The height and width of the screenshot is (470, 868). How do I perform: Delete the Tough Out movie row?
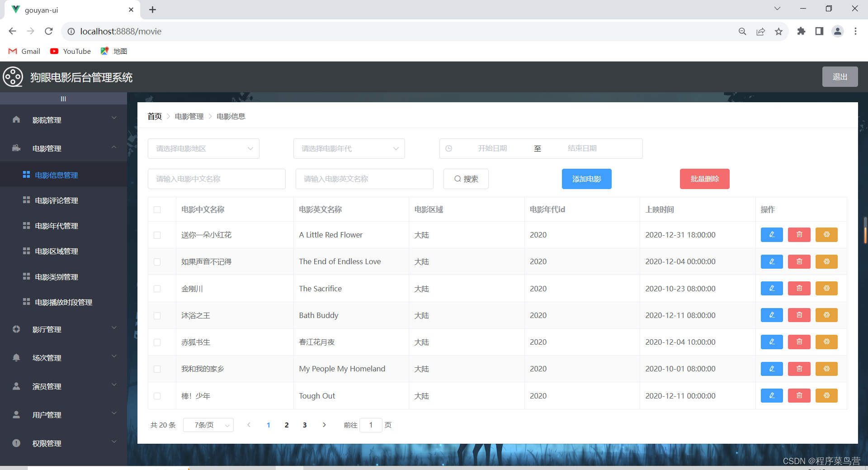pyautogui.click(x=799, y=396)
